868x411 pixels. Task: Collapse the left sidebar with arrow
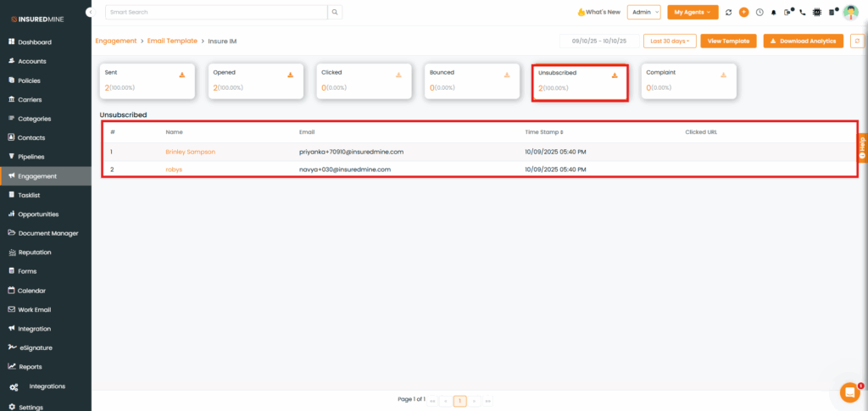pyautogui.click(x=90, y=13)
